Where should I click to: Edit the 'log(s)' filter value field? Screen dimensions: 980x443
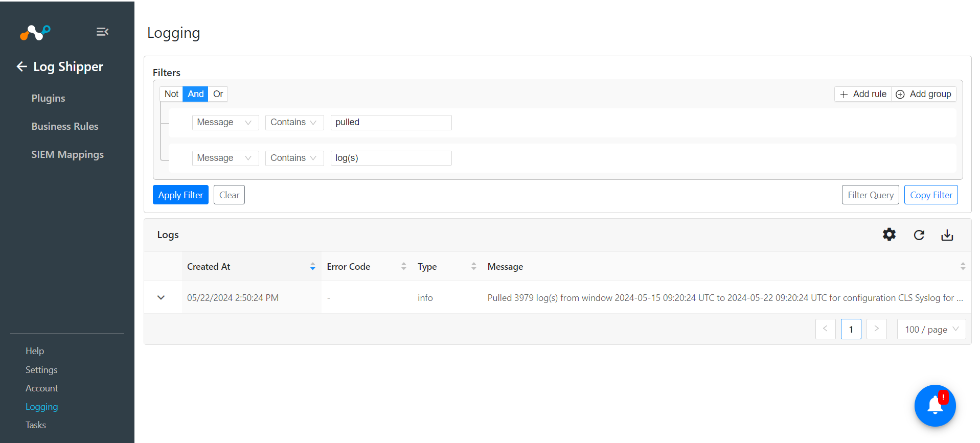click(391, 158)
